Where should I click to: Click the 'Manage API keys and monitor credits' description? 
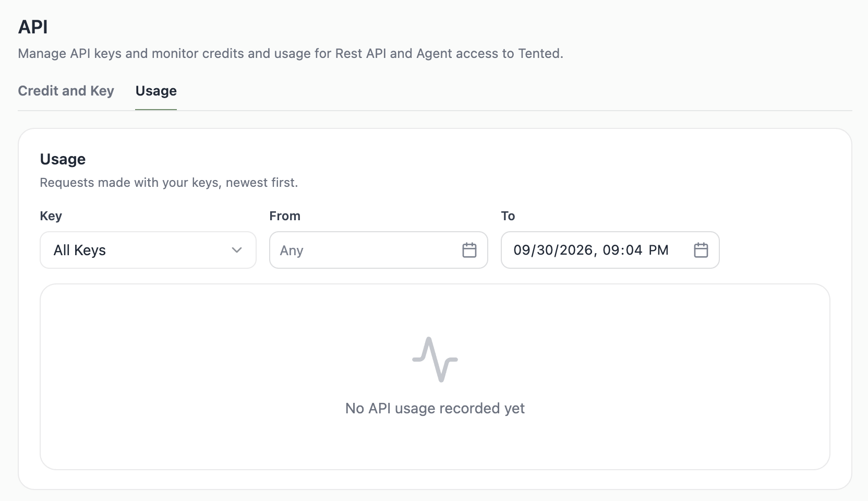(291, 53)
